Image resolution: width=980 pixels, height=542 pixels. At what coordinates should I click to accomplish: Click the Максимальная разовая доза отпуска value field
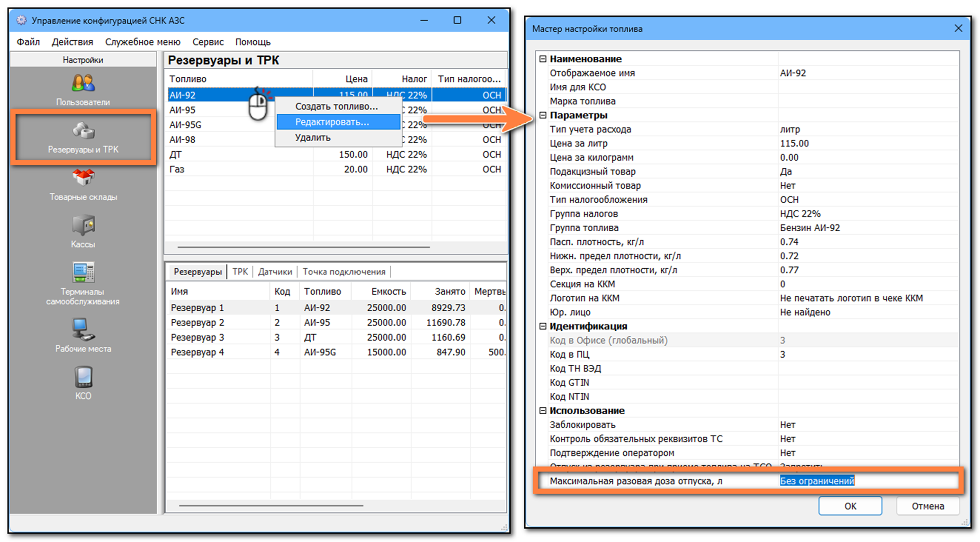point(868,481)
